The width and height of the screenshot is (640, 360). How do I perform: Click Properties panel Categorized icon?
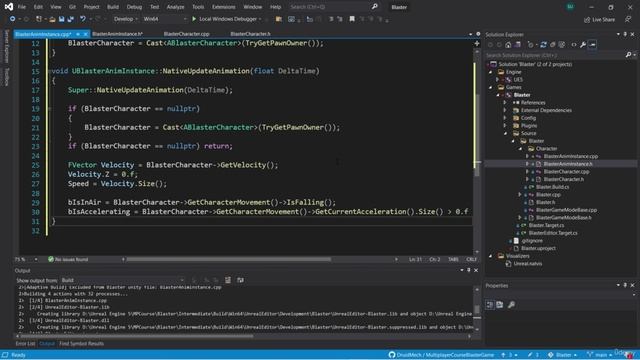tap(490, 304)
